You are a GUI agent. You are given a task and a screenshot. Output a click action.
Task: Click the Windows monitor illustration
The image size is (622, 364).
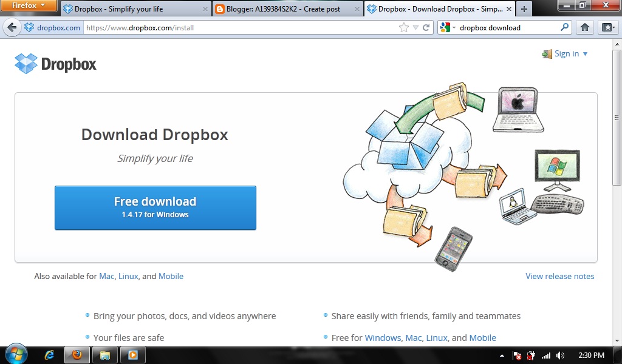point(558,170)
